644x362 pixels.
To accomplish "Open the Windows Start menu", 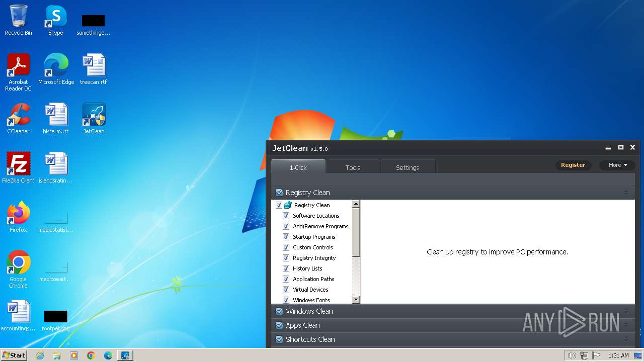I will pos(14,355).
